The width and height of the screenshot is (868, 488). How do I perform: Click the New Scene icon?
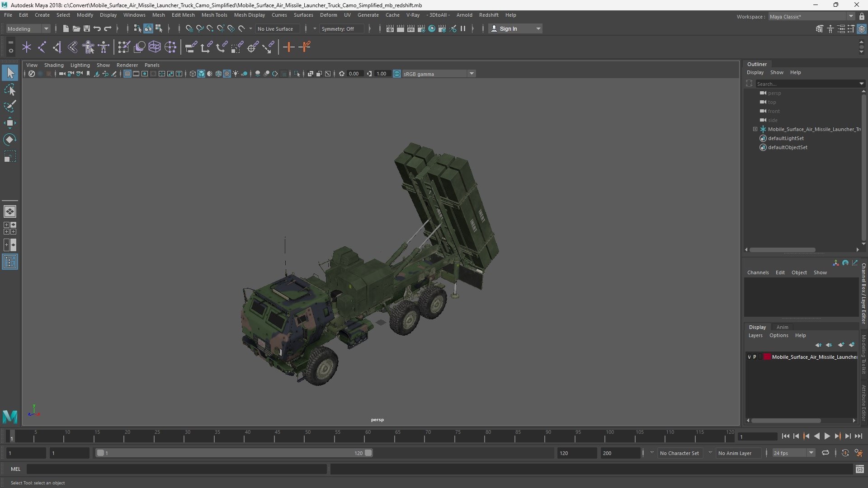[66, 28]
